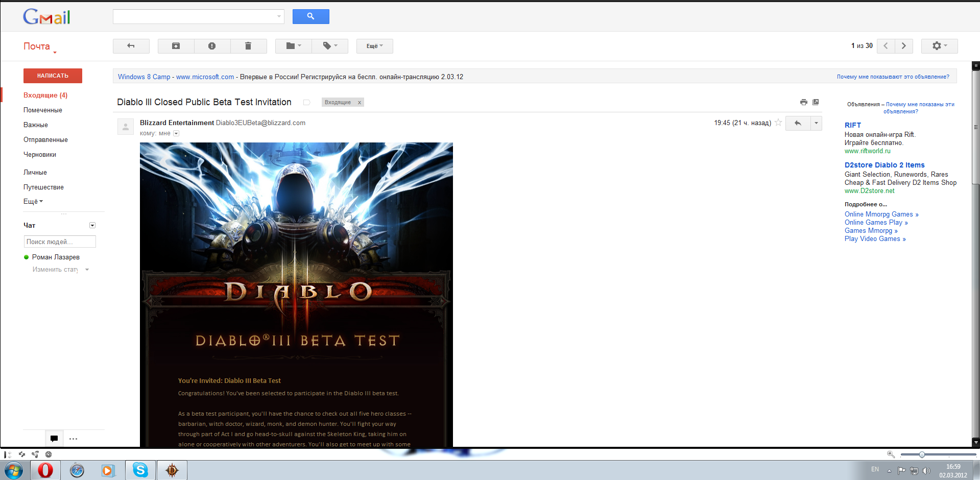Open the Личные label

[35, 172]
